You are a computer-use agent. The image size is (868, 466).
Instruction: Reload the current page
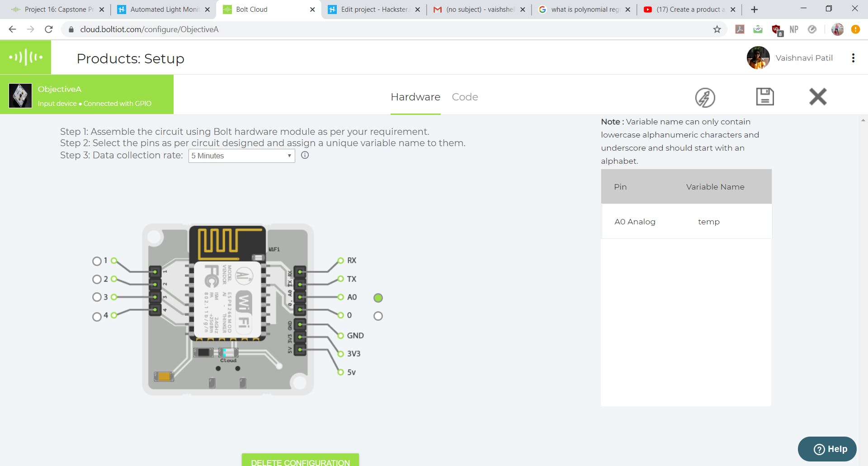[x=49, y=29]
